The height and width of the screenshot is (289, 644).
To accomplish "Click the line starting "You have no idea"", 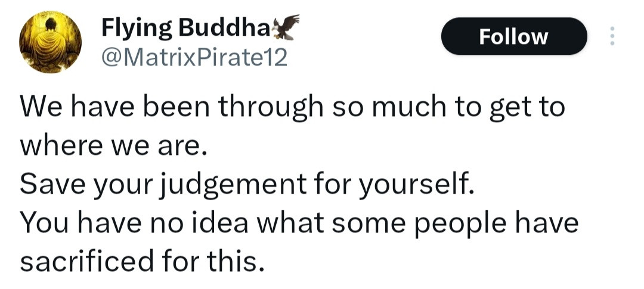I will pos(299,223).
